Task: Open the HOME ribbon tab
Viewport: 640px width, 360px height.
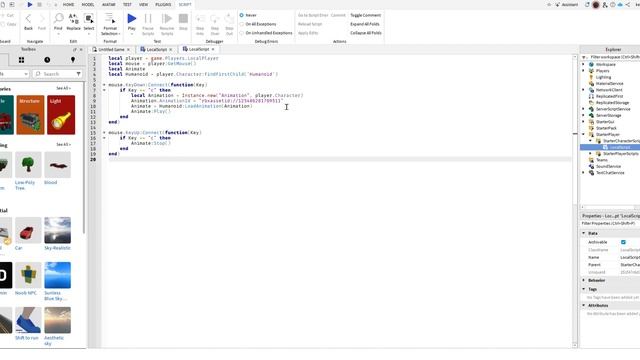Action: point(69,4)
